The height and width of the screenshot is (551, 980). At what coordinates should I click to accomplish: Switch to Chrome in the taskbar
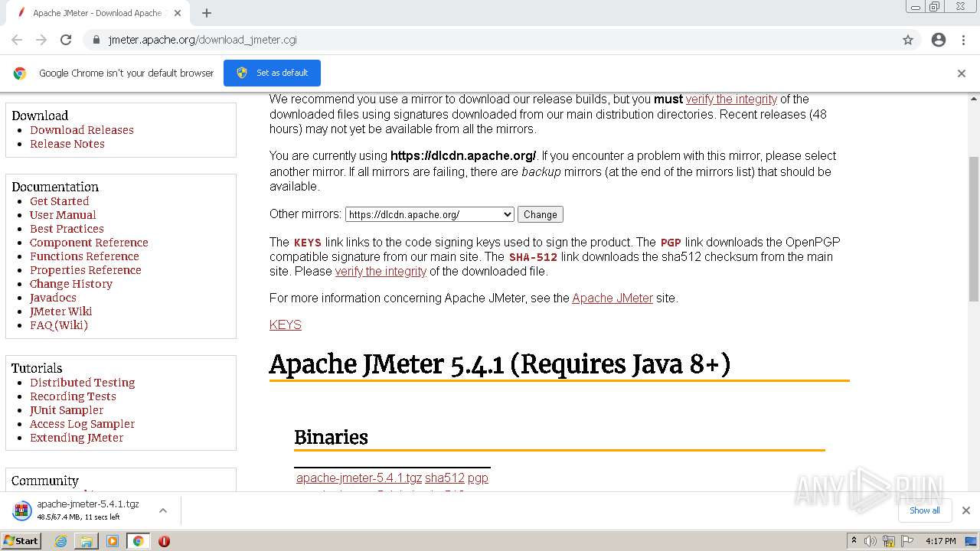point(138,541)
